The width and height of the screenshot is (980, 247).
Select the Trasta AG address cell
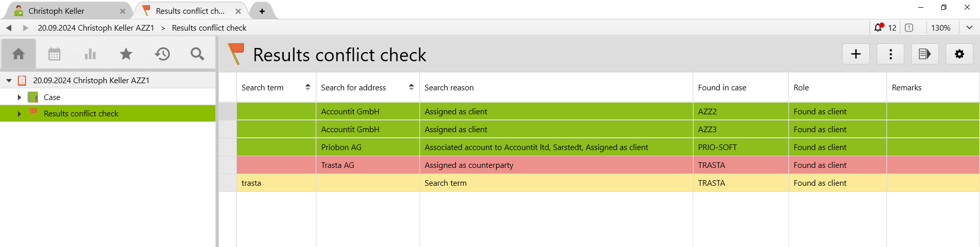(367, 165)
